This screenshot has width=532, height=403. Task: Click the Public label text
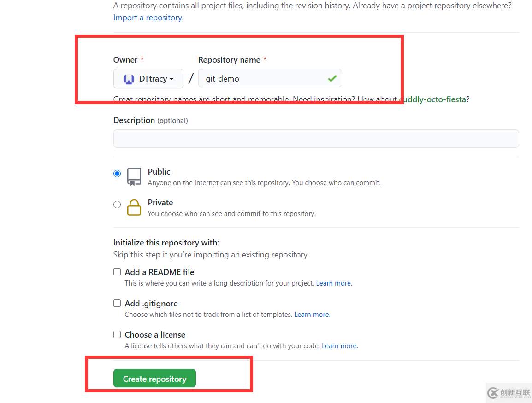tap(159, 172)
